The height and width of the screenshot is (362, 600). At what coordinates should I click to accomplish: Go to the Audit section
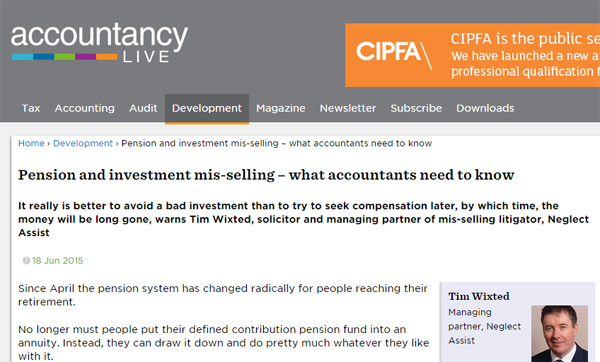click(x=143, y=108)
